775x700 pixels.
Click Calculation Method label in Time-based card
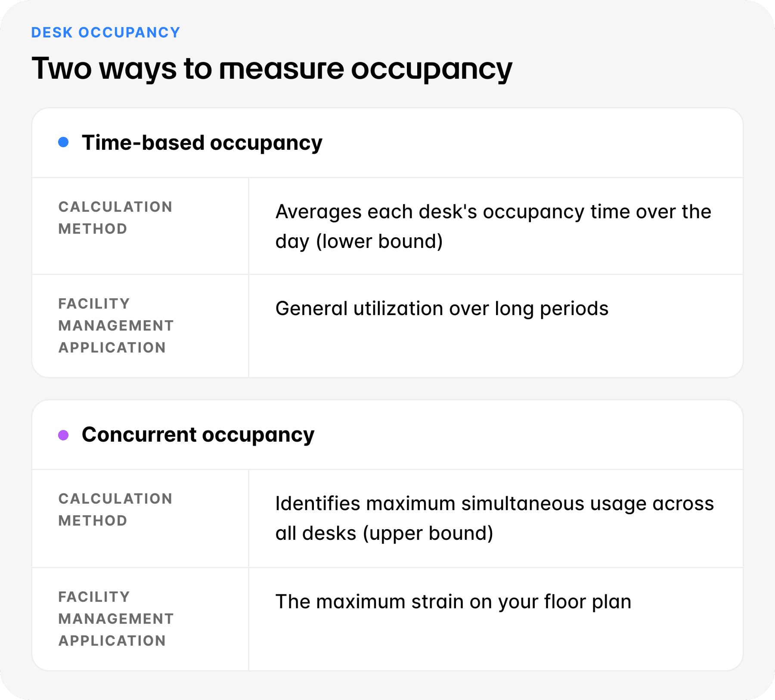[115, 218]
